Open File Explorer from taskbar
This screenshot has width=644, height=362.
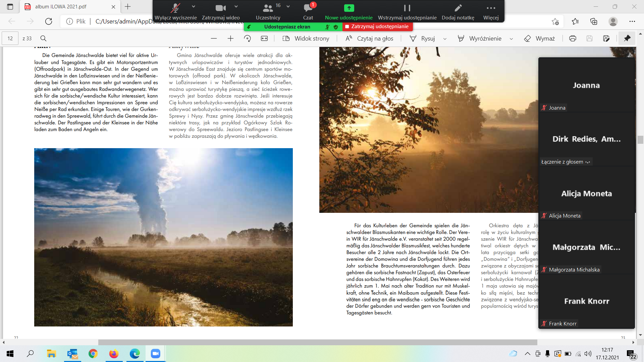pyautogui.click(x=51, y=354)
